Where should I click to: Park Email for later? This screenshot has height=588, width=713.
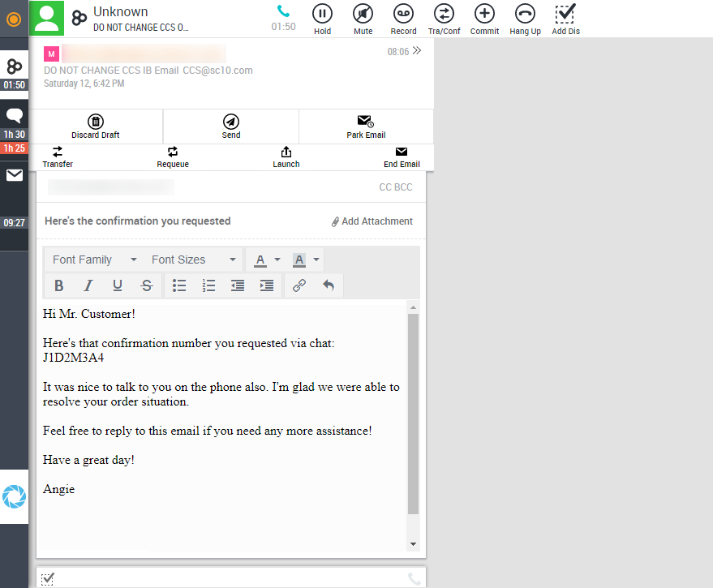[x=366, y=127]
